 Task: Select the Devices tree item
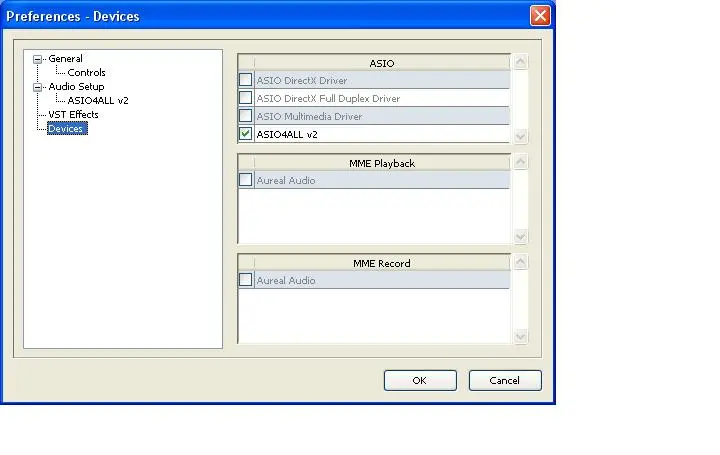(67, 129)
